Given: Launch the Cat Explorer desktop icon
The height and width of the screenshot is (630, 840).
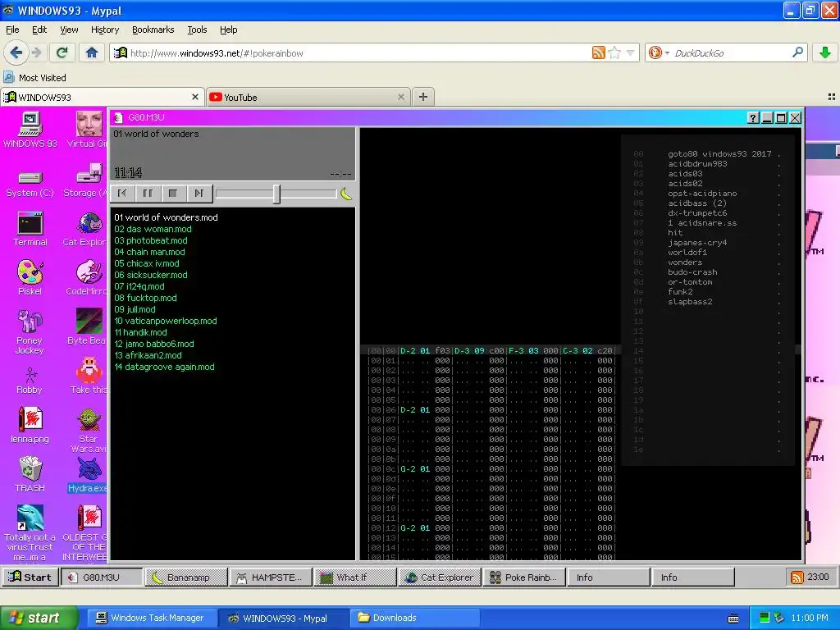Looking at the screenshot, I should click(86, 230).
